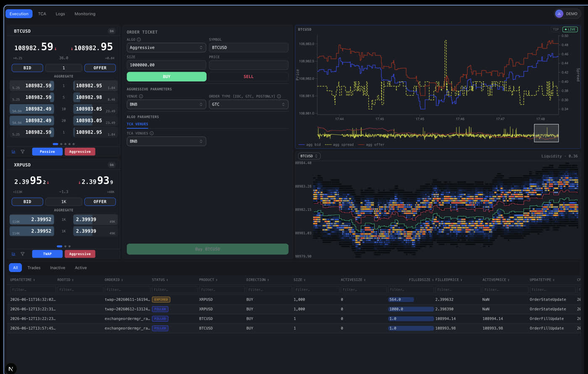
Task: Open the VENUE dropdown showing BNB
Action: [x=166, y=104]
